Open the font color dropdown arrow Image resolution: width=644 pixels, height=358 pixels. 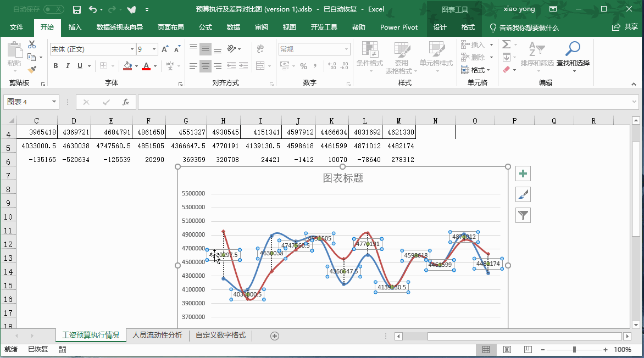point(156,66)
